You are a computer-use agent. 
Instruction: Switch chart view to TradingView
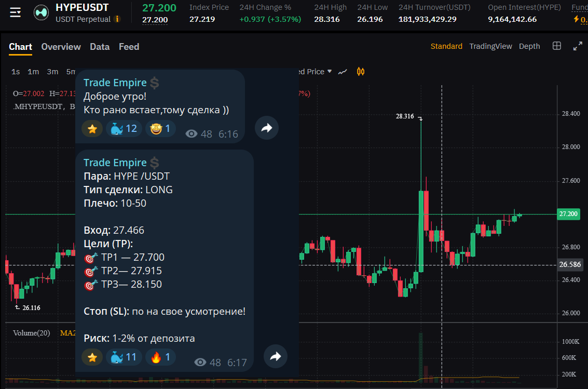click(490, 46)
